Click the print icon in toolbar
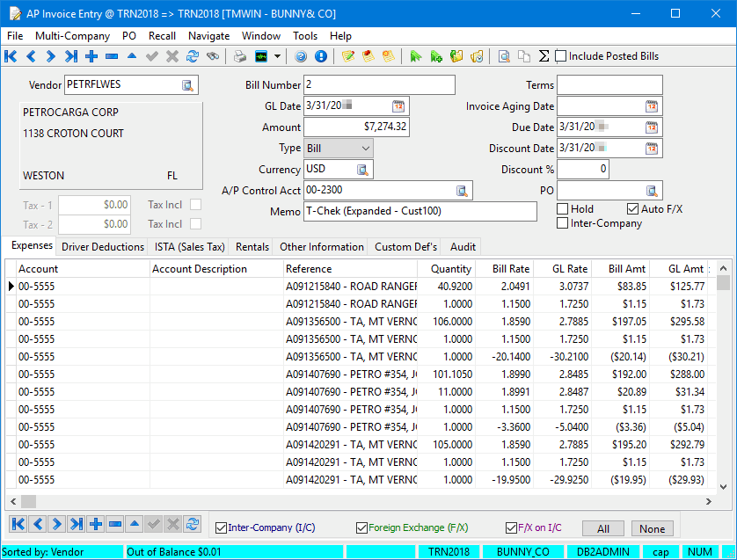Image resolution: width=737 pixels, height=560 pixels. point(240,56)
